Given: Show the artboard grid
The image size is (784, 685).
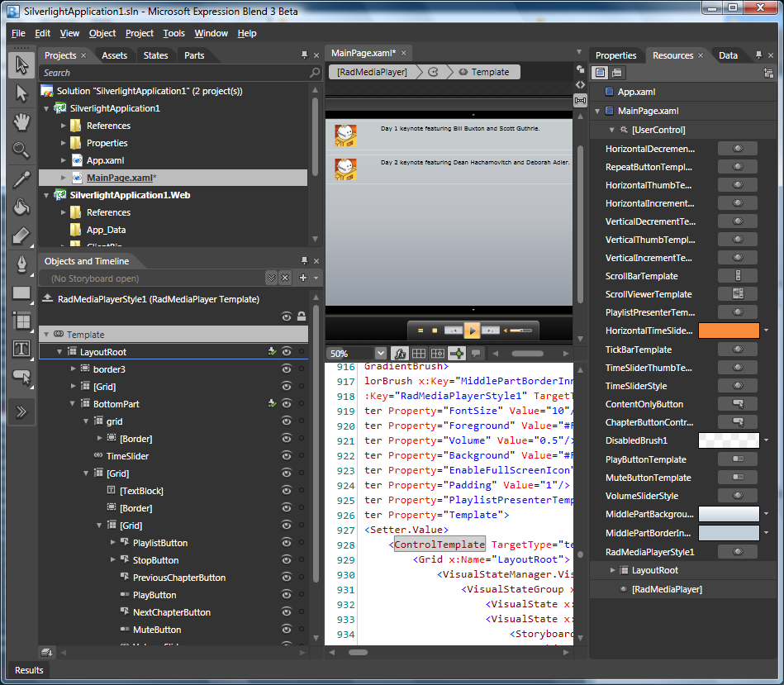Looking at the screenshot, I should click(x=419, y=354).
